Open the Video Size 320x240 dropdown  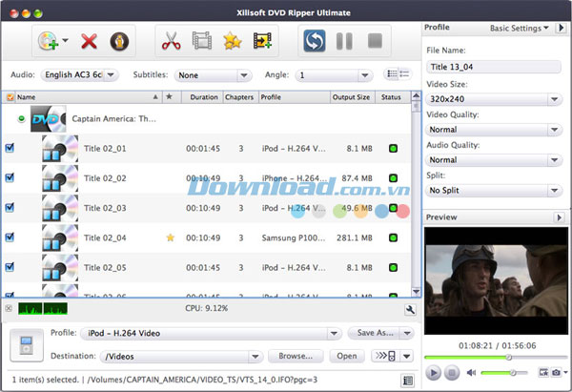click(494, 99)
